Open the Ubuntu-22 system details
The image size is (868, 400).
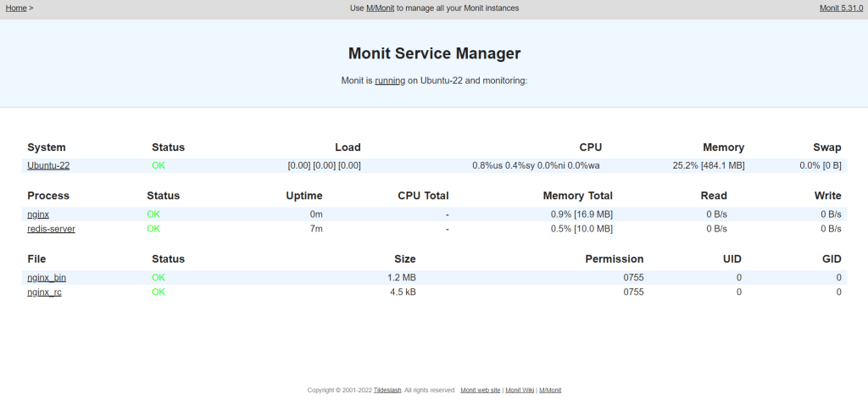(x=48, y=165)
